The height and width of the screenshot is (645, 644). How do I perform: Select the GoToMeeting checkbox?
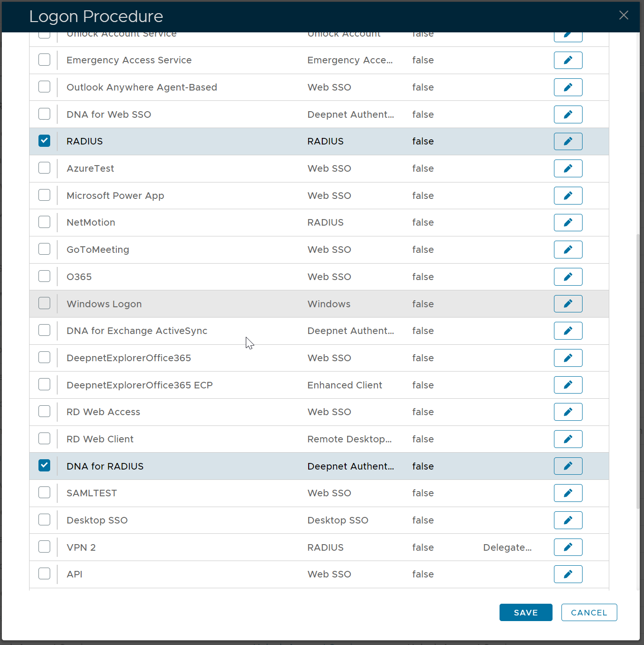coord(45,249)
